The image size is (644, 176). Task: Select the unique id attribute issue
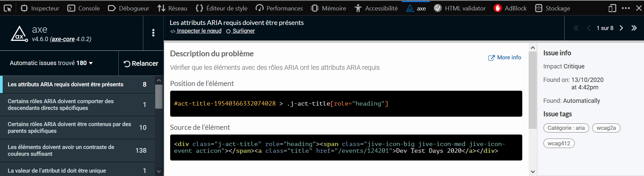(77, 171)
